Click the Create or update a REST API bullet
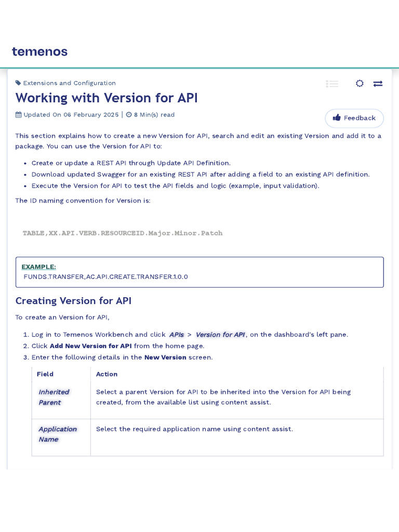 pyautogui.click(x=131, y=163)
